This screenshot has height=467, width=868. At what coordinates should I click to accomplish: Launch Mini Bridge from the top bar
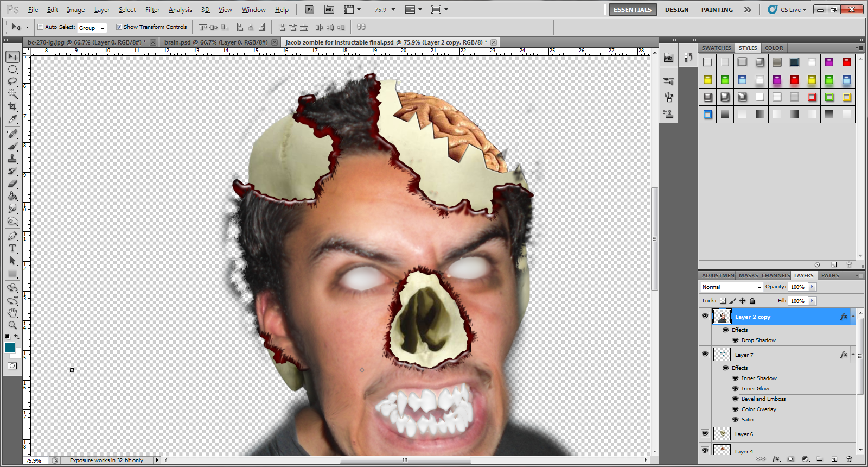point(329,9)
